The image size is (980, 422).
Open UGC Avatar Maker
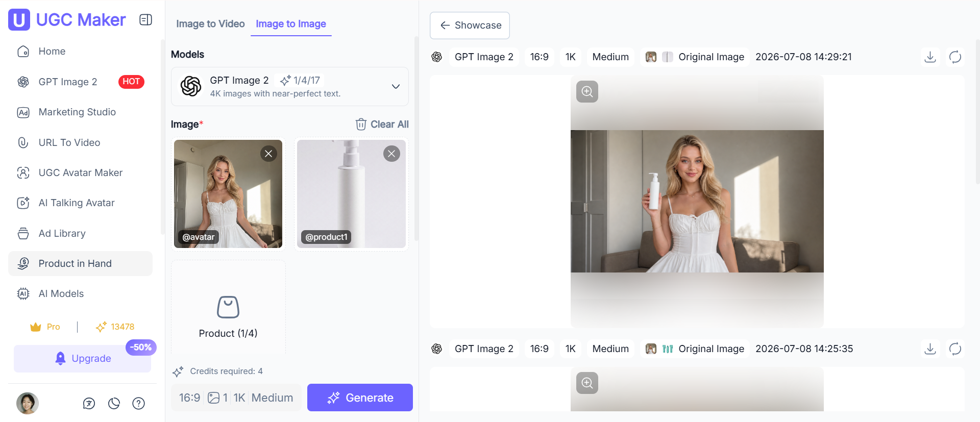pos(80,172)
